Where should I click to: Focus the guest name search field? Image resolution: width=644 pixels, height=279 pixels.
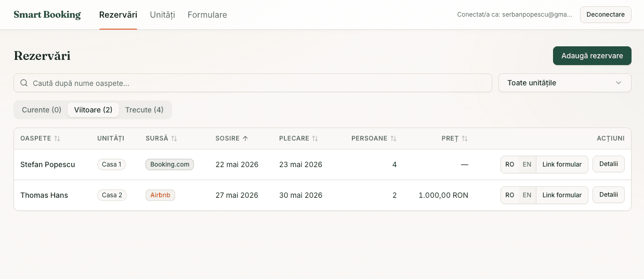click(x=253, y=83)
